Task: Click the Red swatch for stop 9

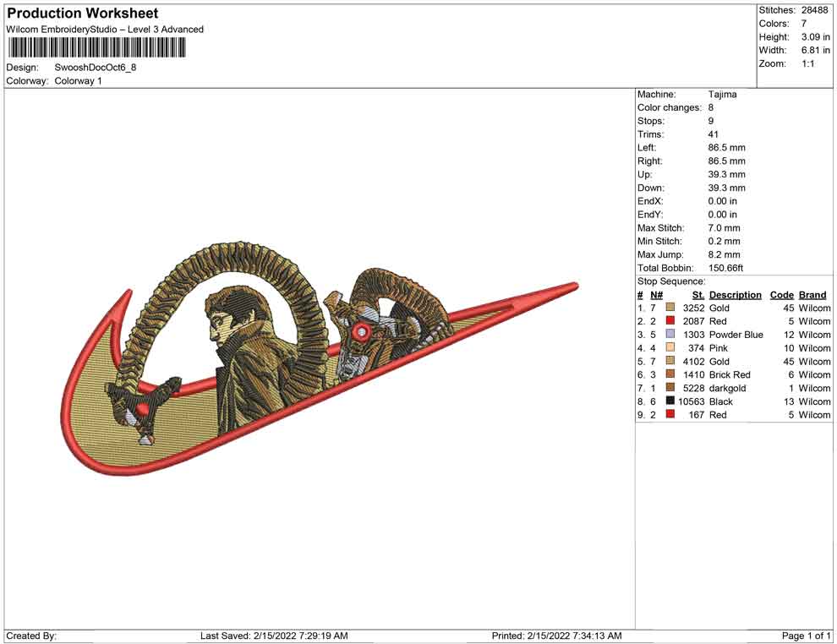Action: point(670,414)
